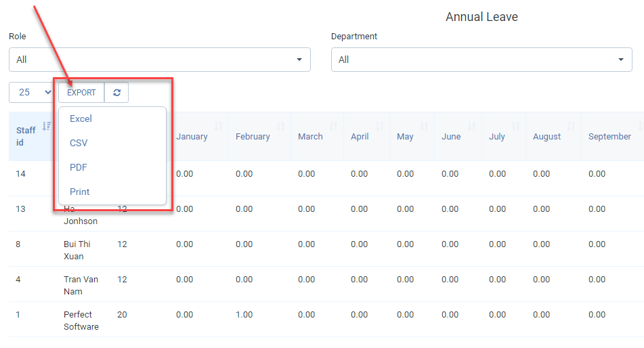
Task: Sort the January column
Action: click(x=219, y=126)
